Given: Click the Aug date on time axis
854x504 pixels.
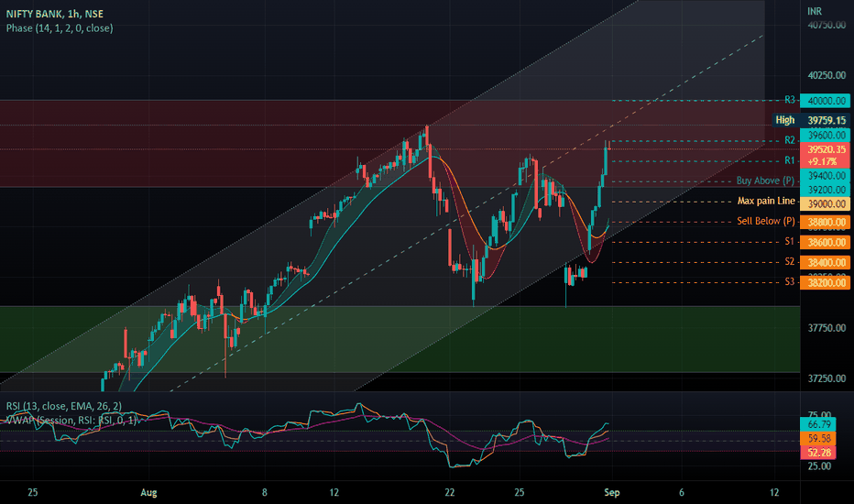Looking at the screenshot, I should pos(148,493).
